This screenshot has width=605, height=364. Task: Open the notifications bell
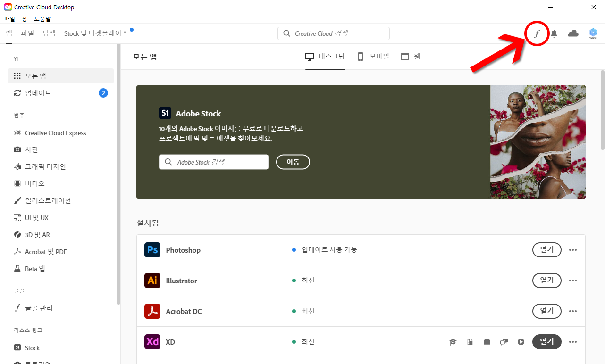554,34
